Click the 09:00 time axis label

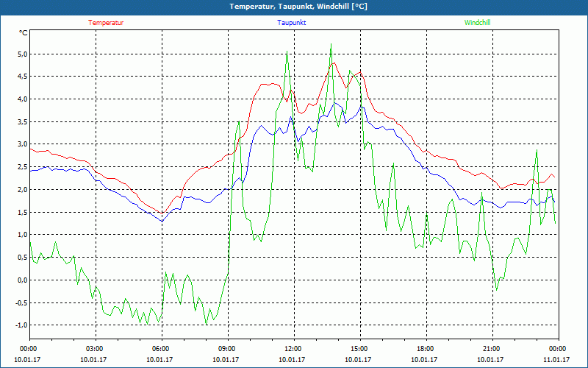pos(228,349)
